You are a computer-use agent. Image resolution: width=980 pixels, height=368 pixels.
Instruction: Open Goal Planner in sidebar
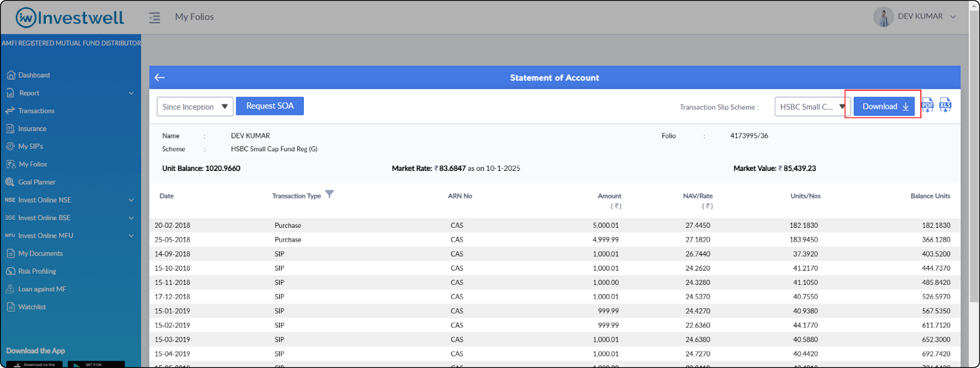pyautogui.click(x=37, y=182)
